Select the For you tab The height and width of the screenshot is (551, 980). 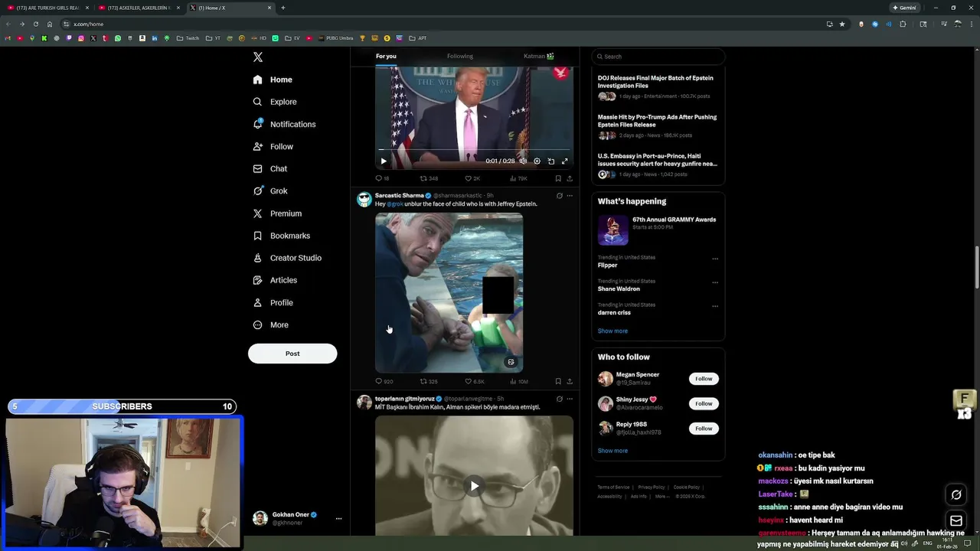click(x=386, y=56)
